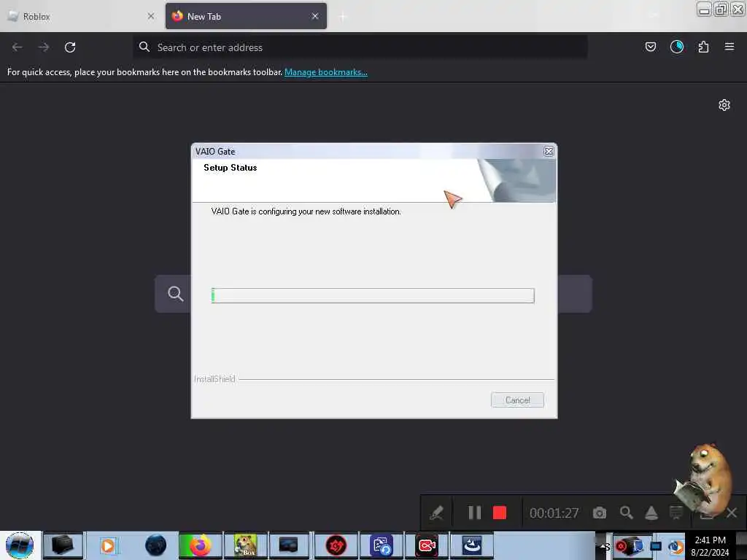
Task: Open the blue installer taskbar icon
Action: coord(472,545)
